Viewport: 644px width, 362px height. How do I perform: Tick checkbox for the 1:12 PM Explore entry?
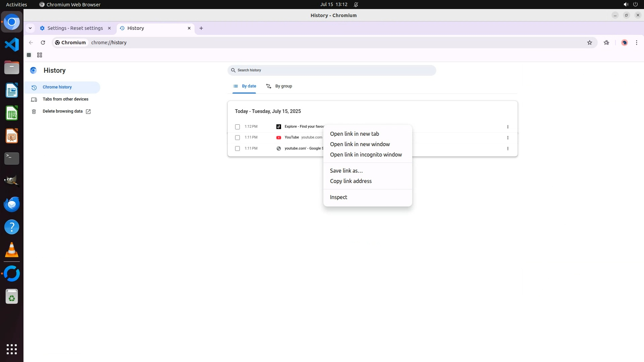[237, 127]
